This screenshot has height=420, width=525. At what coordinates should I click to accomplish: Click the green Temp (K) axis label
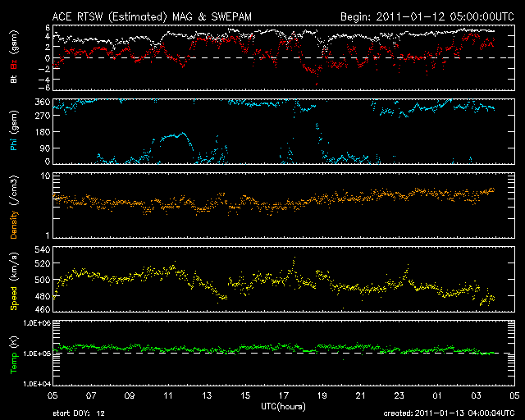[14, 354]
